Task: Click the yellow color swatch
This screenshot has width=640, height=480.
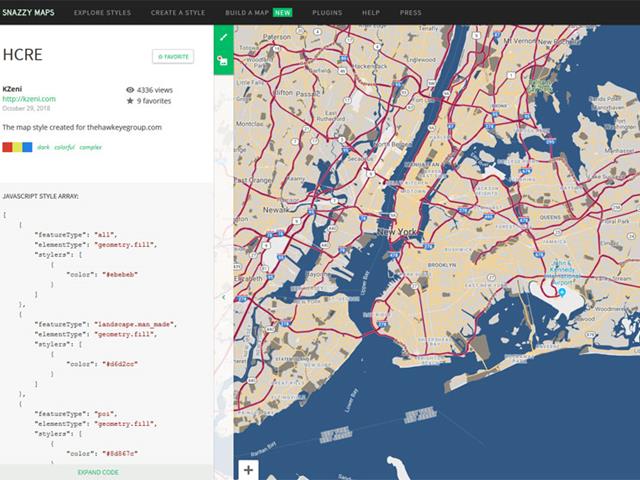Action: click(x=17, y=147)
